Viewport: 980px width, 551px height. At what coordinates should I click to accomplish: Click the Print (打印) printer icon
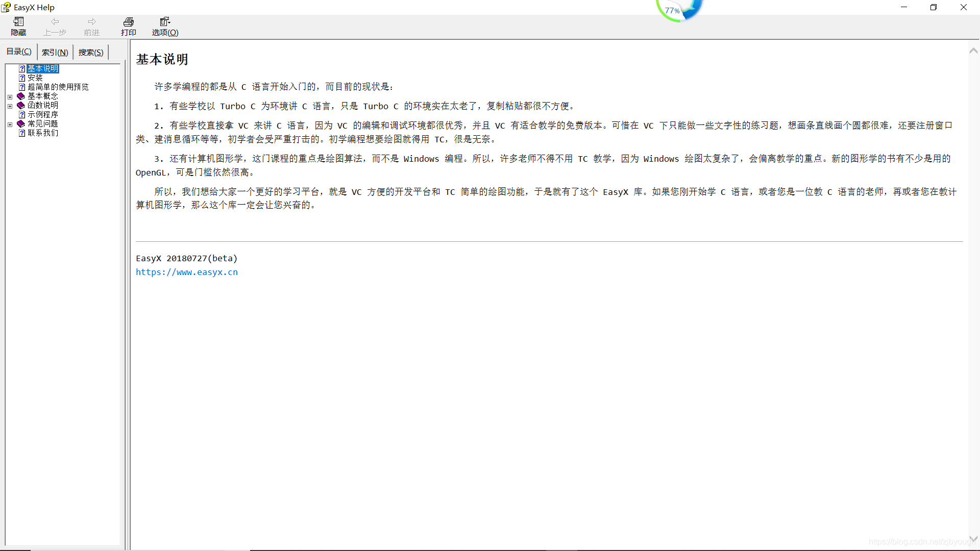pyautogui.click(x=128, y=21)
